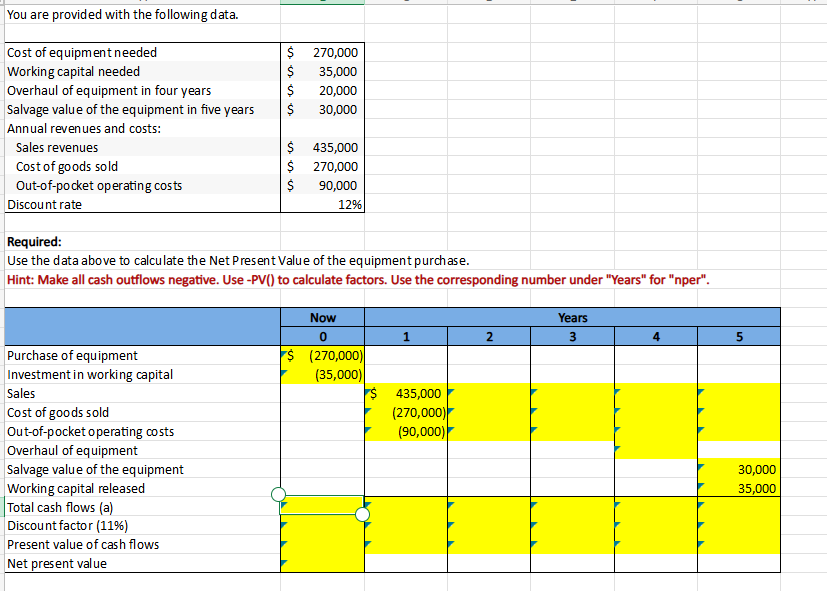Select 'Overhaul of equipment in four years' cell

click(x=142, y=91)
